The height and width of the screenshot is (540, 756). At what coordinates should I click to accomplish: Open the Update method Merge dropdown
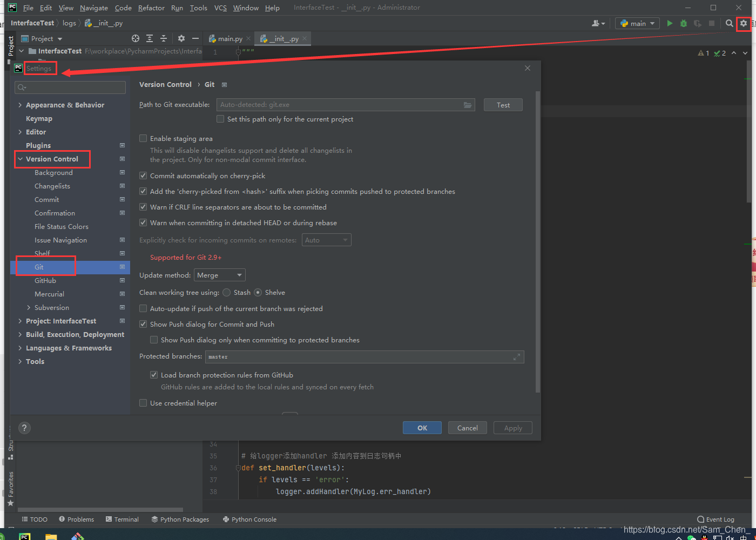point(219,275)
